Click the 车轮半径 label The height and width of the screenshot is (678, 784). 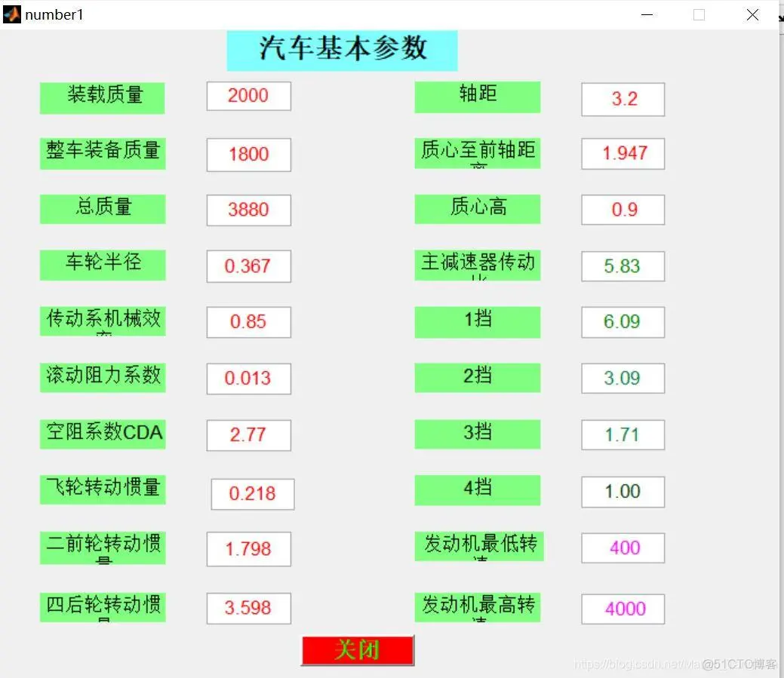[103, 265]
